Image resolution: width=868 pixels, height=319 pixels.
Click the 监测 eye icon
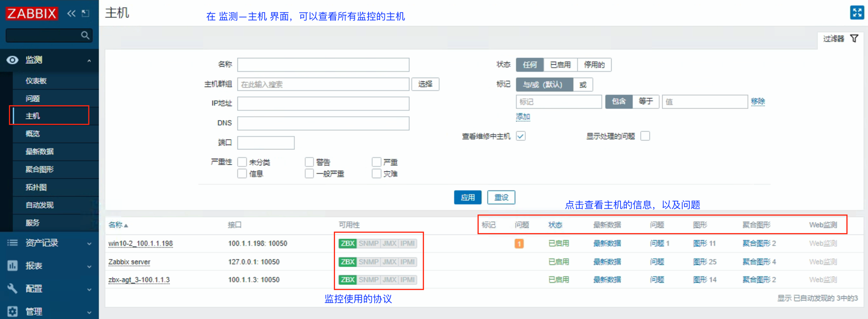coord(13,60)
